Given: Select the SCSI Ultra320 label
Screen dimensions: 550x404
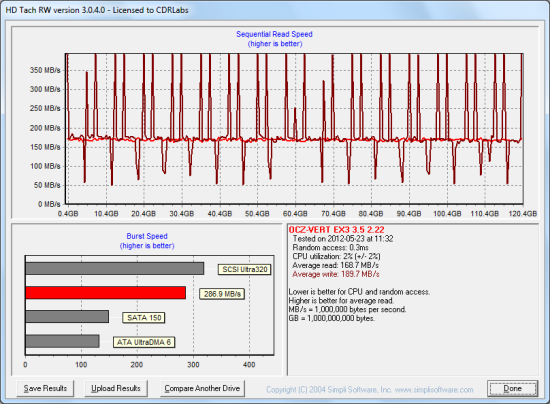Looking at the screenshot, I should coord(244,269).
